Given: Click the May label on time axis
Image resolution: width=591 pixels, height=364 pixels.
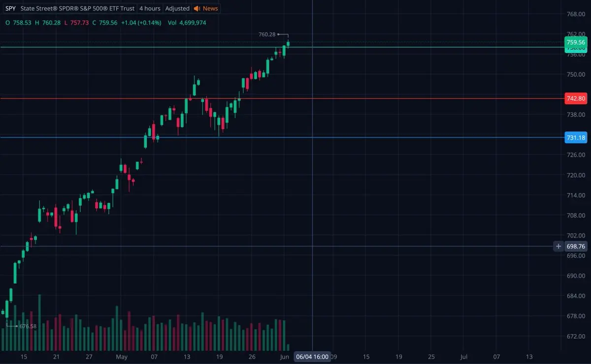Looking at the screenshot, I should coord(122,356).
